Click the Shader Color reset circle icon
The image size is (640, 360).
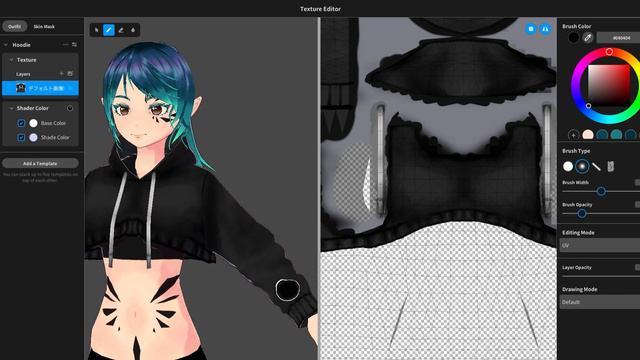70,108
